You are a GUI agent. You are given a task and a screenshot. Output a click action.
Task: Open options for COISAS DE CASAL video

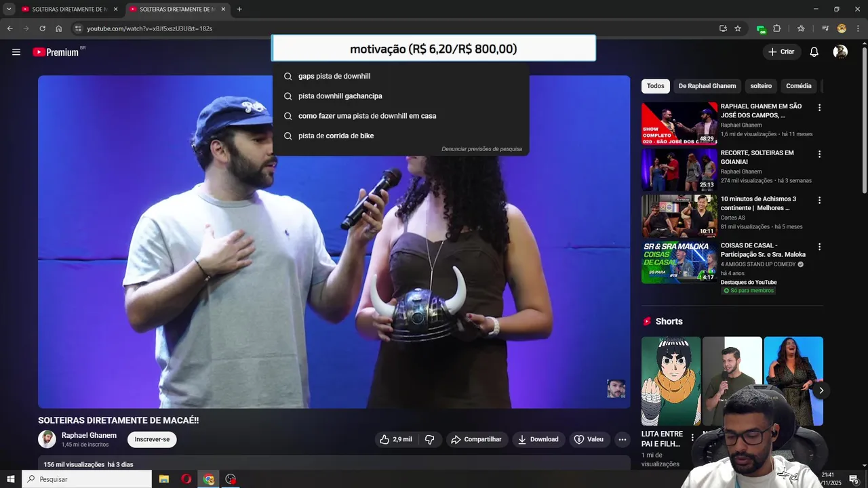(x=819, y=247)
